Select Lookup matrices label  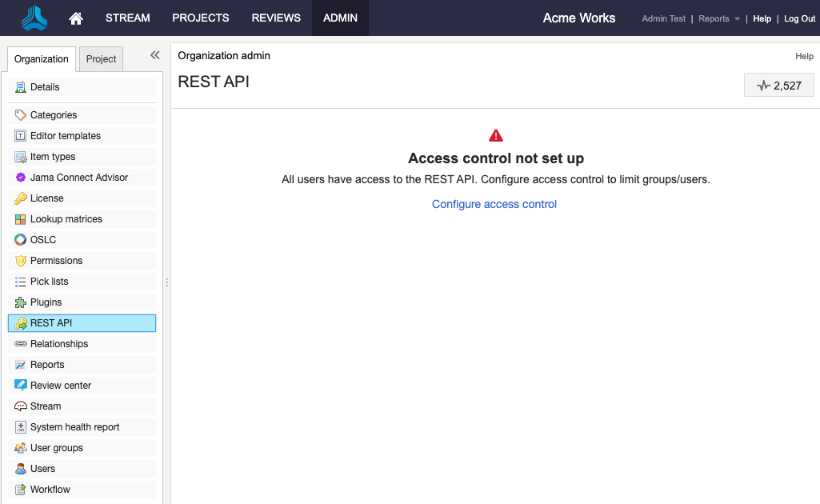pyautogui.click(x=66, y=219)
